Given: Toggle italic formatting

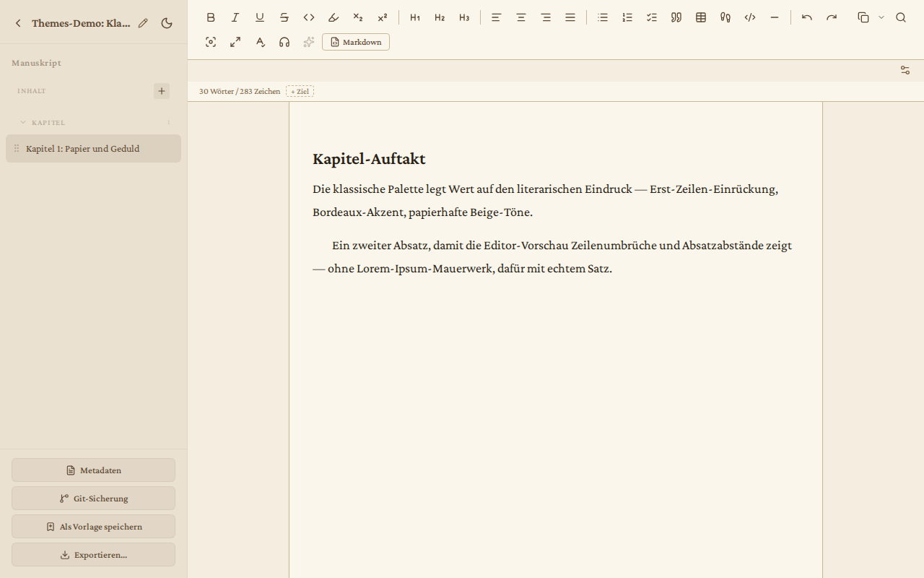Looking at the screenshot, I should [x=235, y=17].
